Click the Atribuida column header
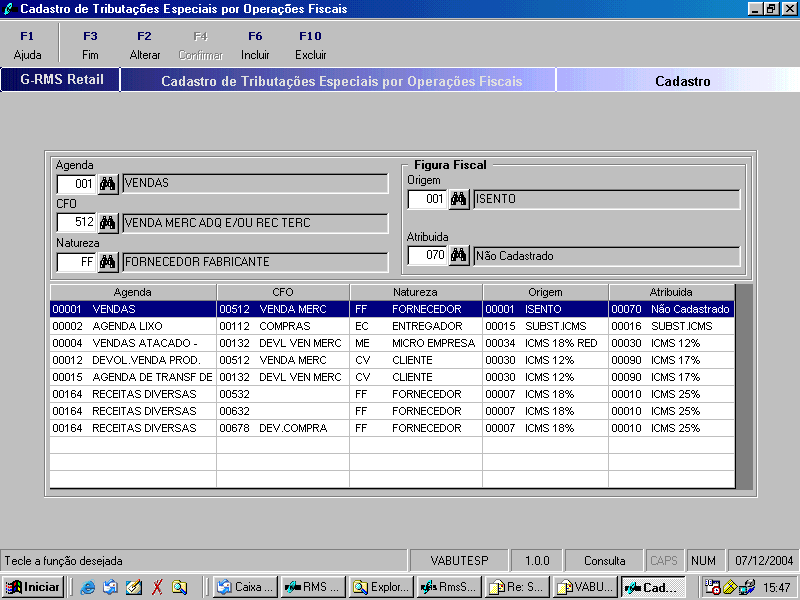Viewport: 800px width, 600px height. (x=671, y=292)
